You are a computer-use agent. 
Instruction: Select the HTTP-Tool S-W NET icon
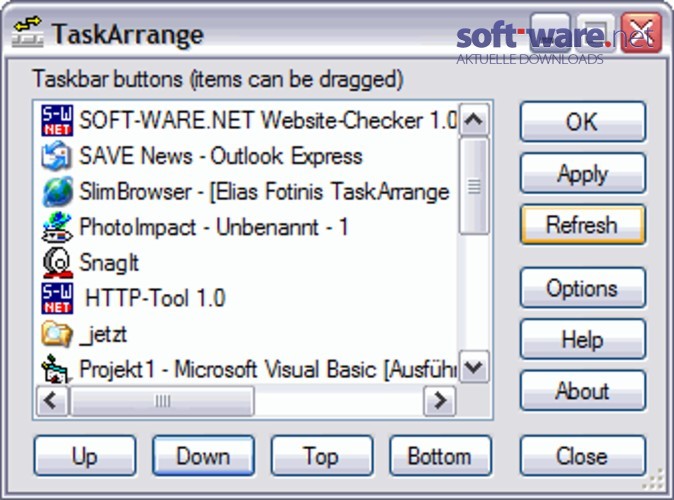coord(57,298)
